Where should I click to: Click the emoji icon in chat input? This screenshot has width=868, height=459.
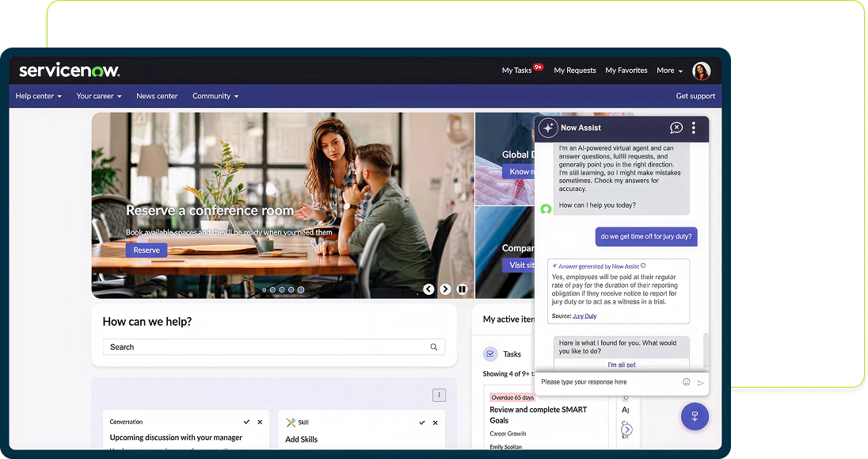686,382
